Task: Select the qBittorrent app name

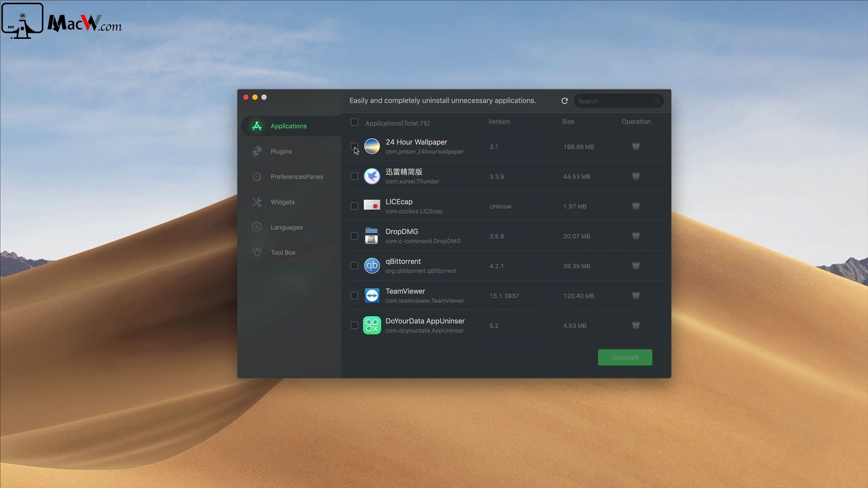Action: (403, 261)
